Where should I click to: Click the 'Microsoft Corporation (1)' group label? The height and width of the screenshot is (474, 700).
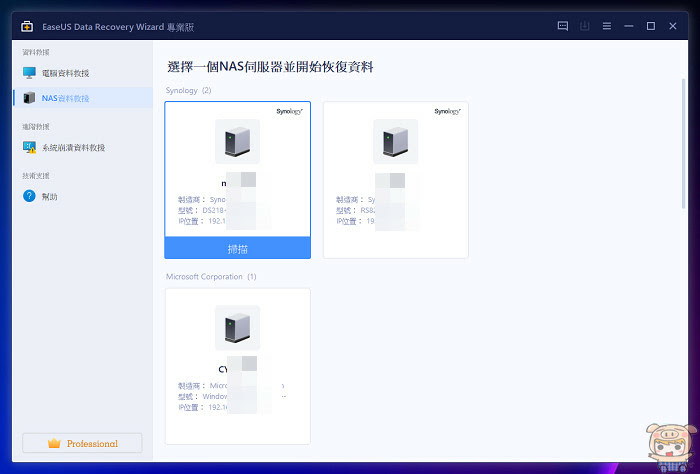[211, 277]
